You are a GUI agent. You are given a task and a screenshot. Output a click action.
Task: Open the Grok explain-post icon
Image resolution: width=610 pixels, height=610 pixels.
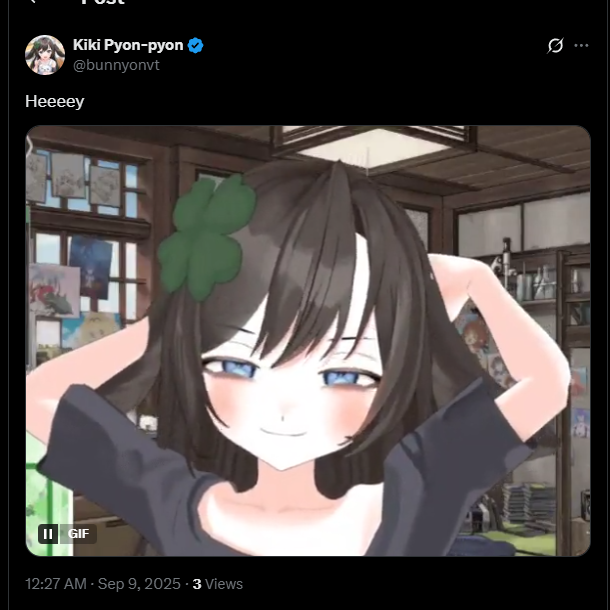click(555, 46)
